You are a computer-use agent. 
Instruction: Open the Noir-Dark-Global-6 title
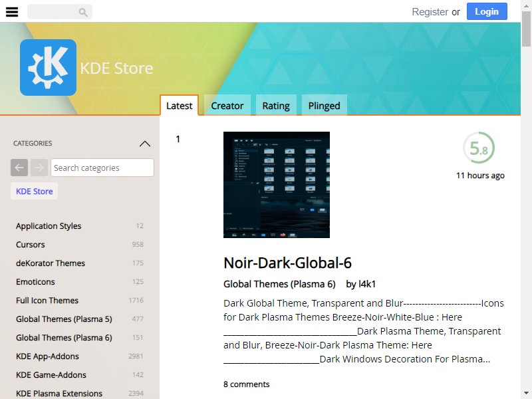pyautogui.click(x=287, y=263)
